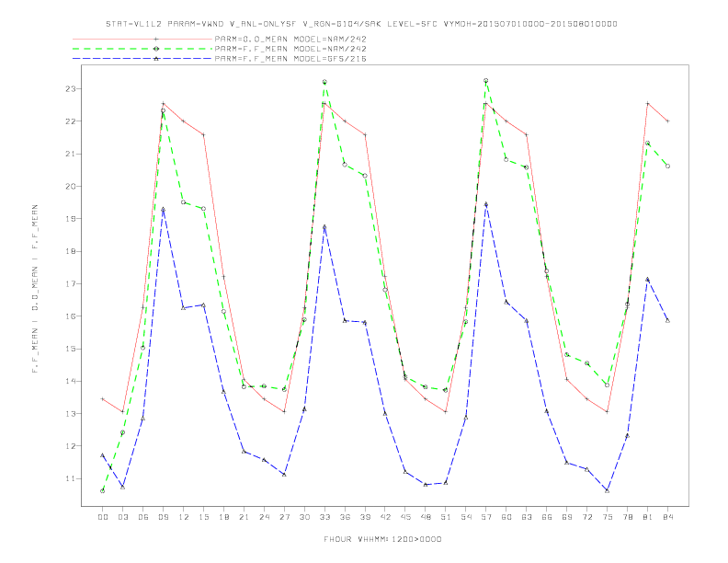Click x-axis tick label 66

pos(547,517)
